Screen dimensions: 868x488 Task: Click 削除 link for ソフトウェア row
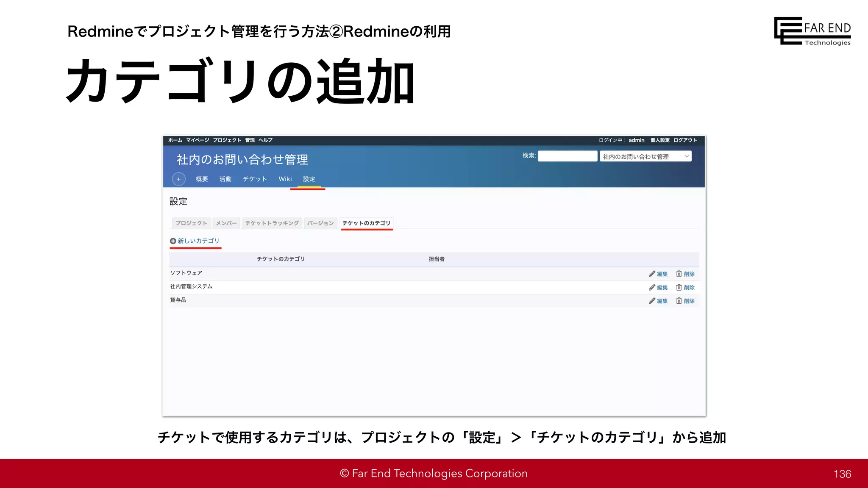(x=689, y=274)
